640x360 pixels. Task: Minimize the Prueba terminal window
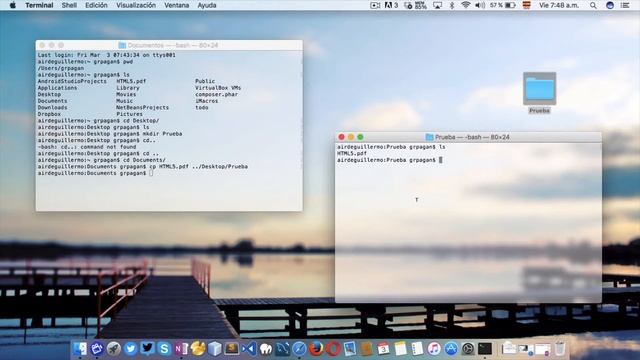pyautogui.click(x=351, y=137)
